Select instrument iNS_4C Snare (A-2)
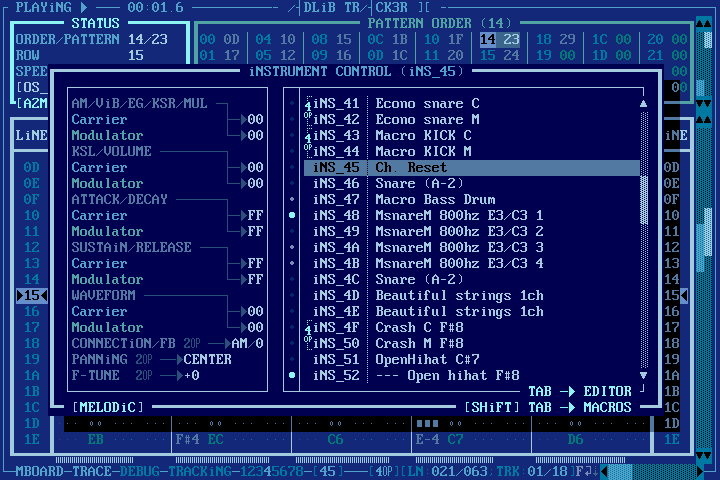 (472, 280)
